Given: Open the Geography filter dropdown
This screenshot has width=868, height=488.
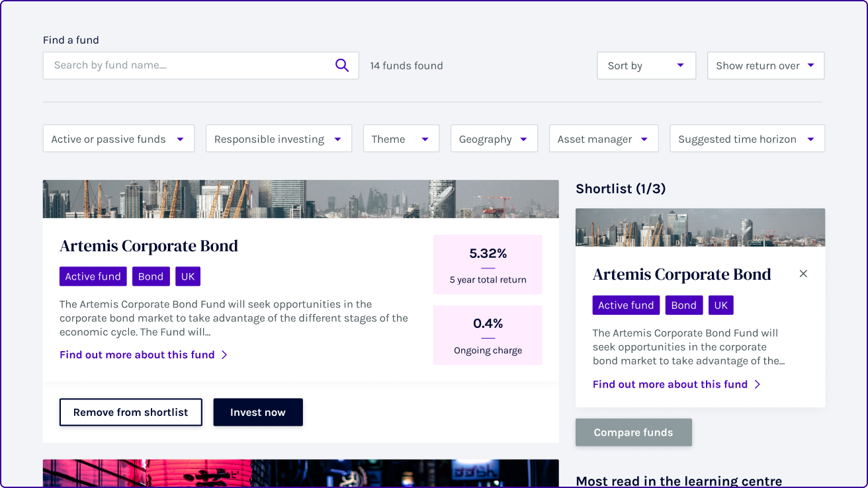Looking at the screenshot, I should point(494,139).
